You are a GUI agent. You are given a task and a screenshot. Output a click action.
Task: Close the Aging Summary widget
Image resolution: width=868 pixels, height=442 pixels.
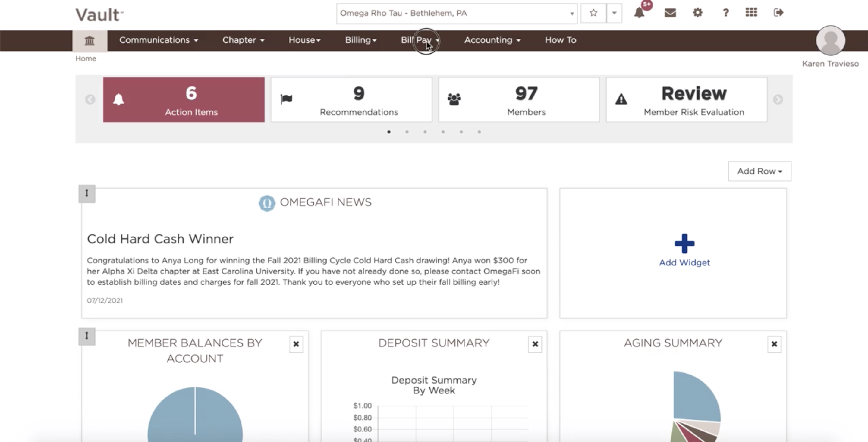774,344
